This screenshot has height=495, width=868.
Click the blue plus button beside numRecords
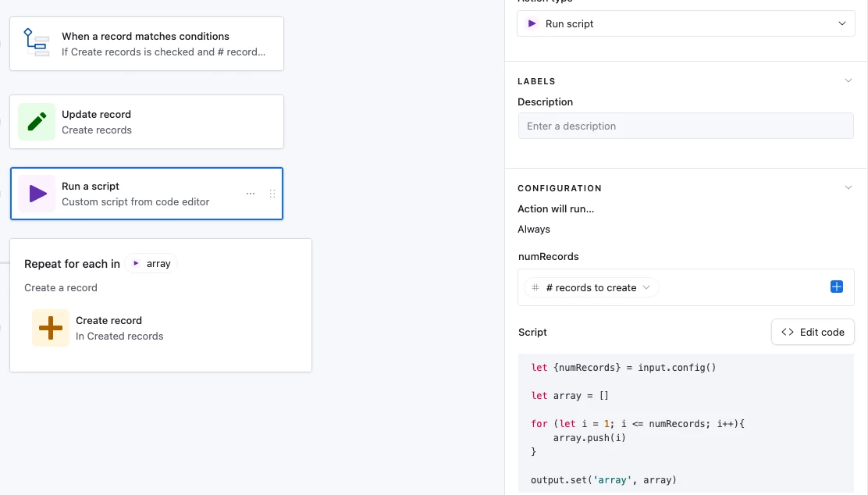(837, 287)
